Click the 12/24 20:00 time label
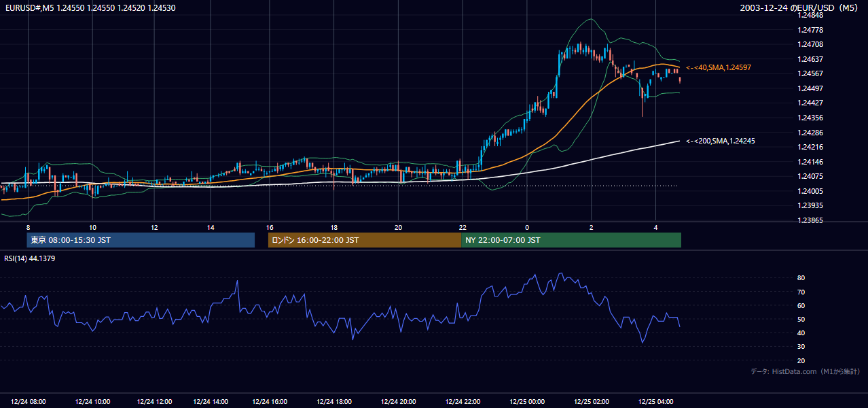Image resolution: width=868 pixels, height=408 pixels. coord(398,401)
